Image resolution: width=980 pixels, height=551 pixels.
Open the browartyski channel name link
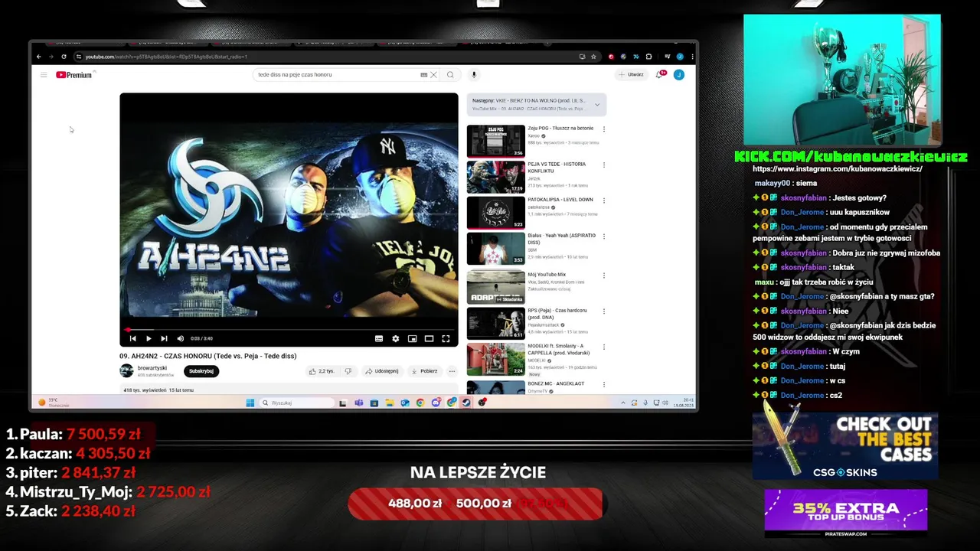click(x=152, y=368)
